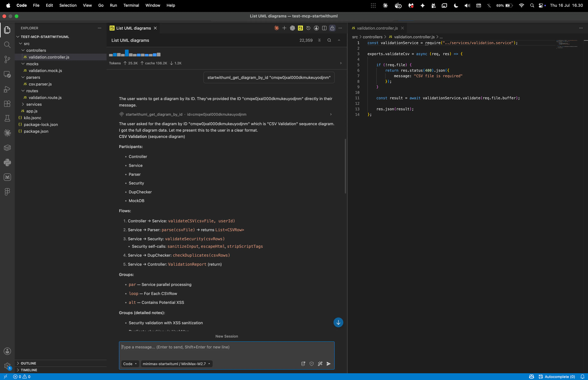Condense context icon next to 22,359

click(x=319, y=40)
